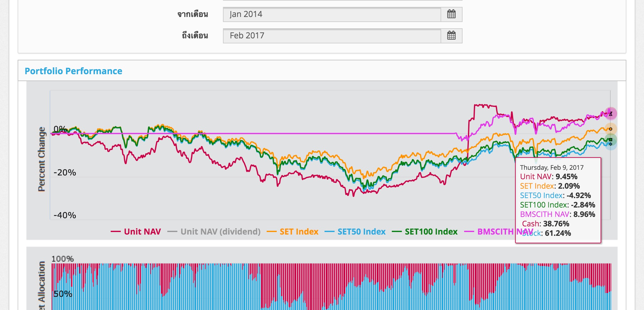644x310 pixels.
Task: Toggle SET Index series in legend
Action: pyautogui.click(x=292, y=232)
